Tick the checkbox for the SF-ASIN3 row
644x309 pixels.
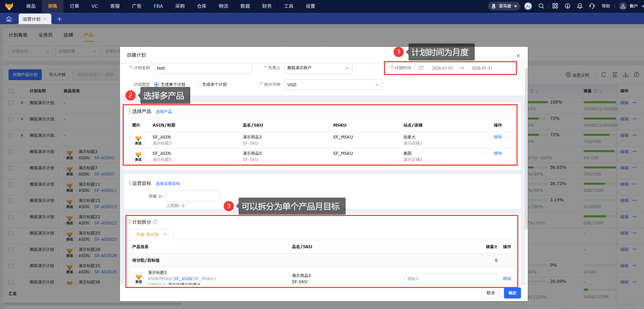[x=11, y=152]
